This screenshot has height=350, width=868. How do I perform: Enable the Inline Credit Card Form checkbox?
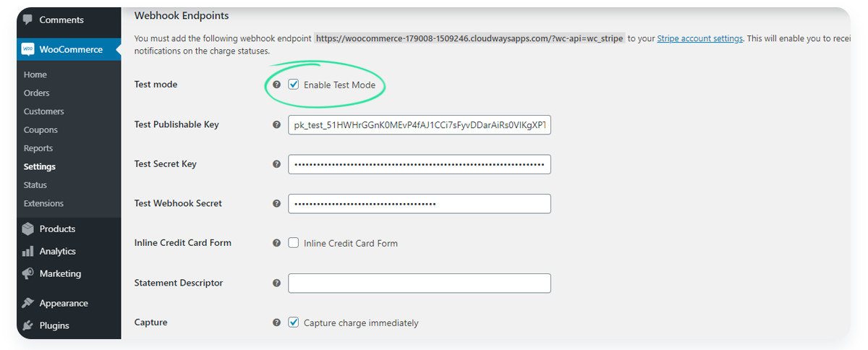coord(294,243)
